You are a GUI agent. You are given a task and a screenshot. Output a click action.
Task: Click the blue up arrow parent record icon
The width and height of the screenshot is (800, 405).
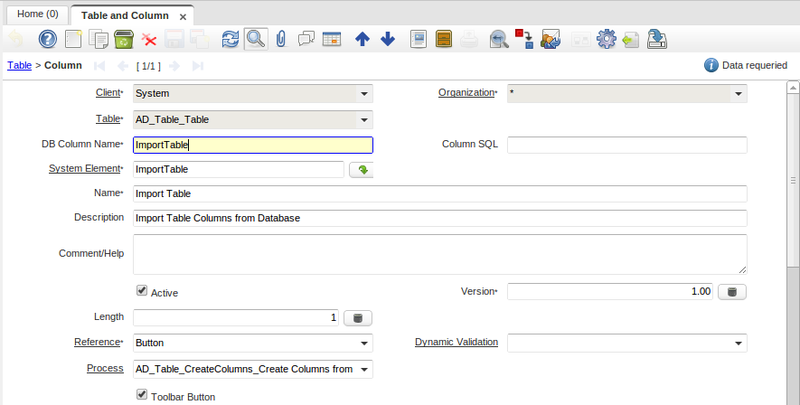[362, 39]
